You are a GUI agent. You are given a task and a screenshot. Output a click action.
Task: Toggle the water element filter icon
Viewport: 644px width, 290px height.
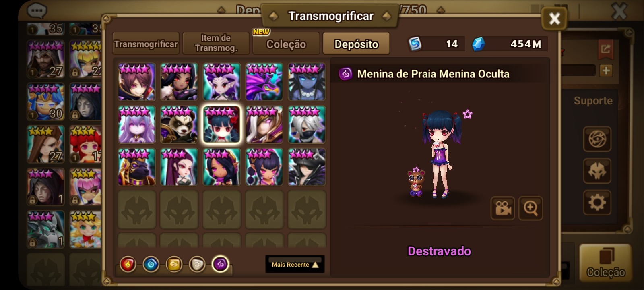[x=151, y=265]
